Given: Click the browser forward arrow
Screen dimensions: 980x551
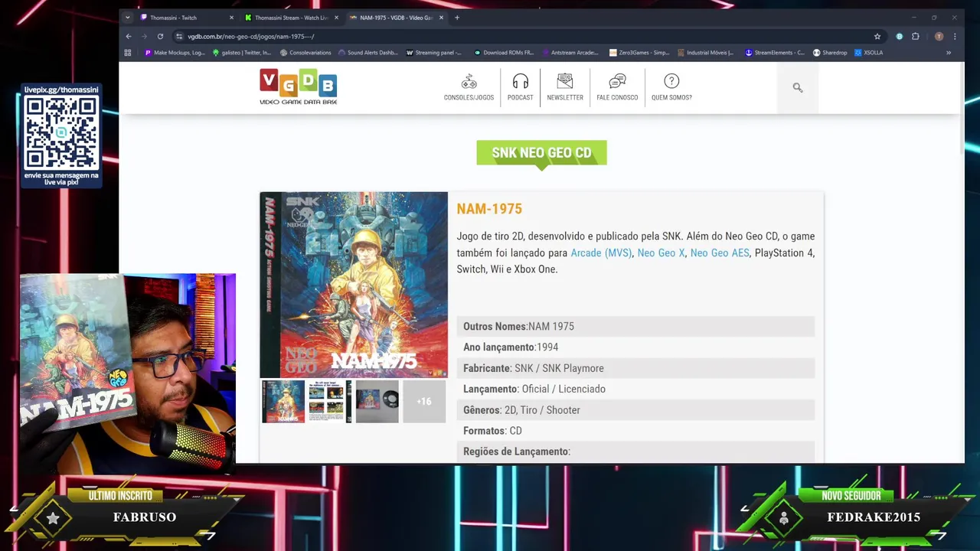Looking at the screenshot, I should (x=144, y=36).
